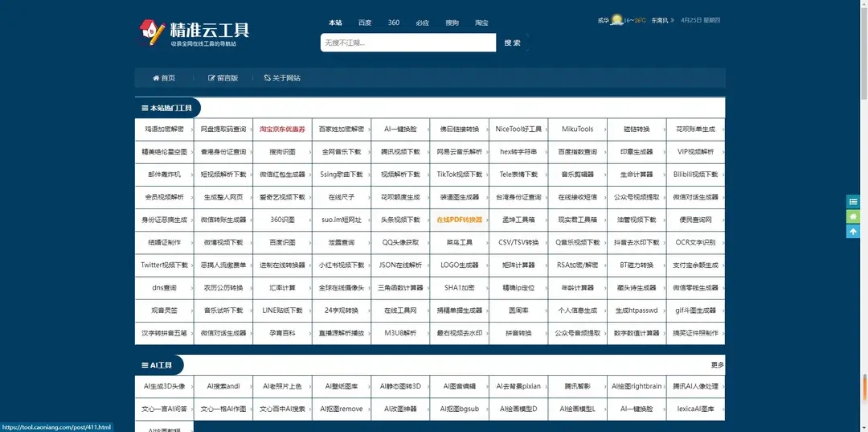Click the 精准云工具 site logo
This screenshot has height=432, width=868.
tap(194, 32)
